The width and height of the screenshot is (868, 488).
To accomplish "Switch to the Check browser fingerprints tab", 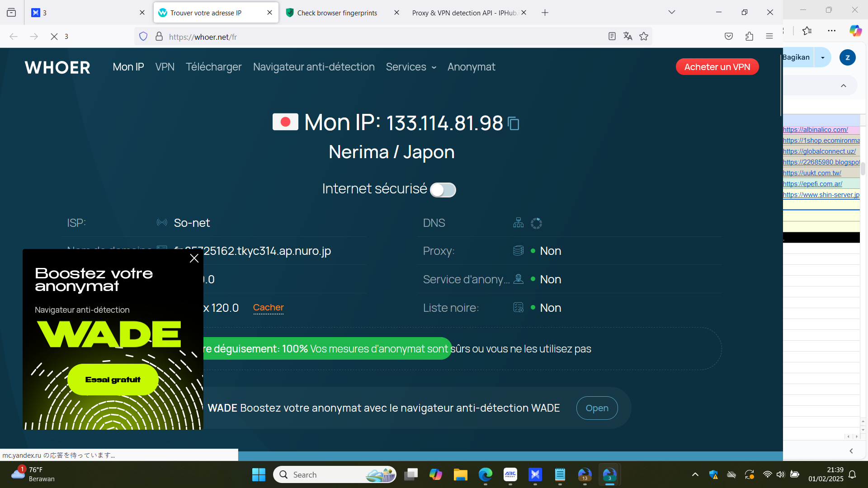I will pos(337,13).
